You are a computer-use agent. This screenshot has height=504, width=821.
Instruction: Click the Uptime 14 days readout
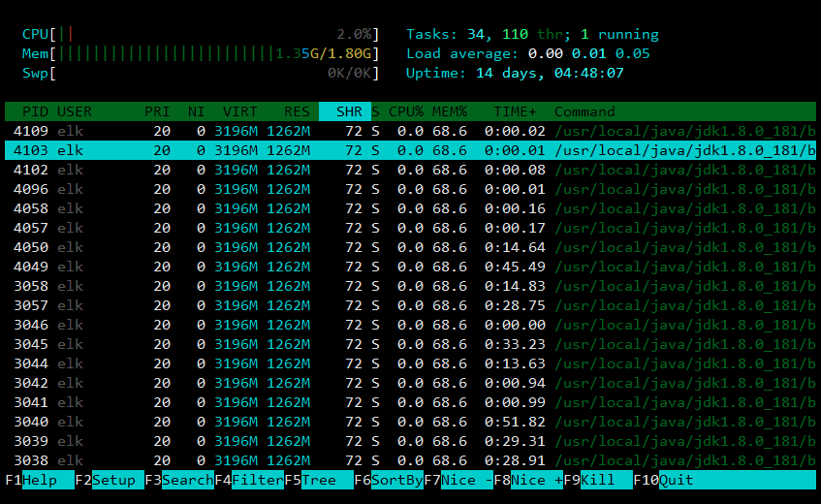pos(516,73)
